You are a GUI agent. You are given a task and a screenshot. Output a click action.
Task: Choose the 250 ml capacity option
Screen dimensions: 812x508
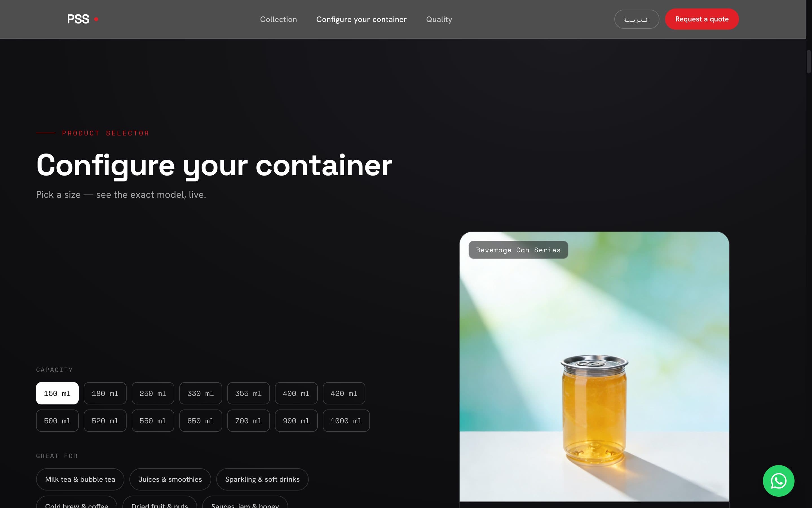point(153,393)
